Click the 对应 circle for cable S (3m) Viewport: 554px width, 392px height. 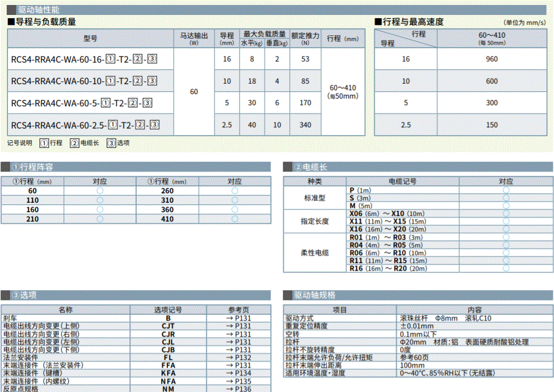coord(506,198)
